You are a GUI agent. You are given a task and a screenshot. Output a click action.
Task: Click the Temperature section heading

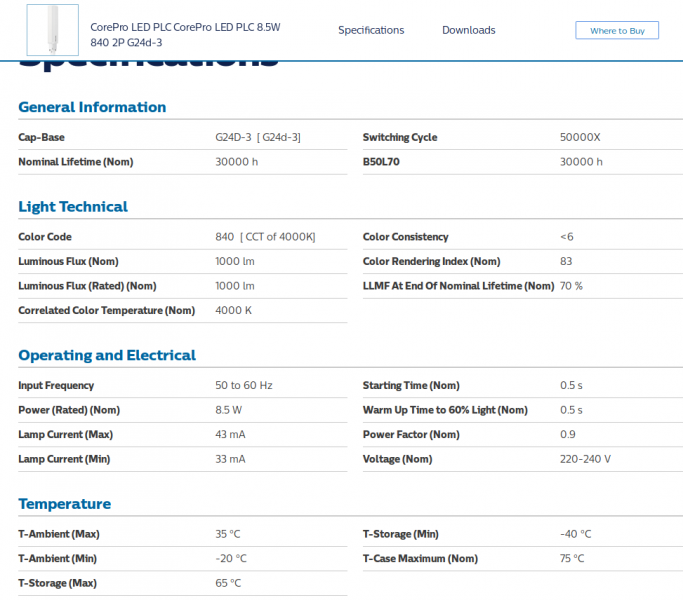[x=64, y=504]
